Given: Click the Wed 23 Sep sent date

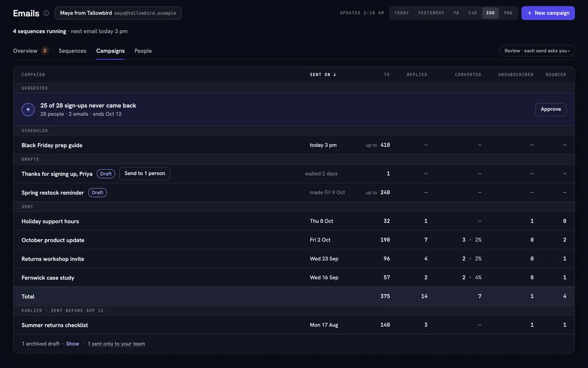Looking at the screenshot, I should 324,259.
